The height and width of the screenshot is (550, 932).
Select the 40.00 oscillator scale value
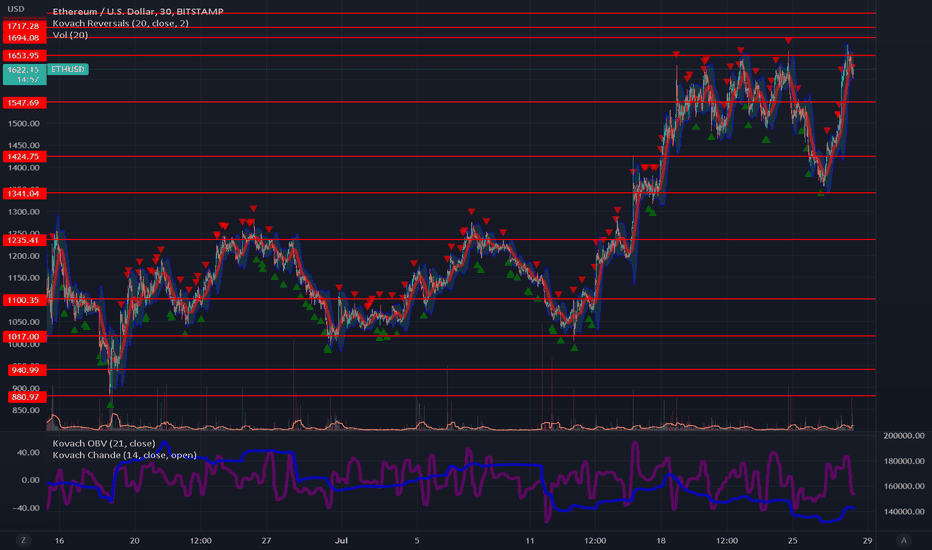click(x=29, y=452)
